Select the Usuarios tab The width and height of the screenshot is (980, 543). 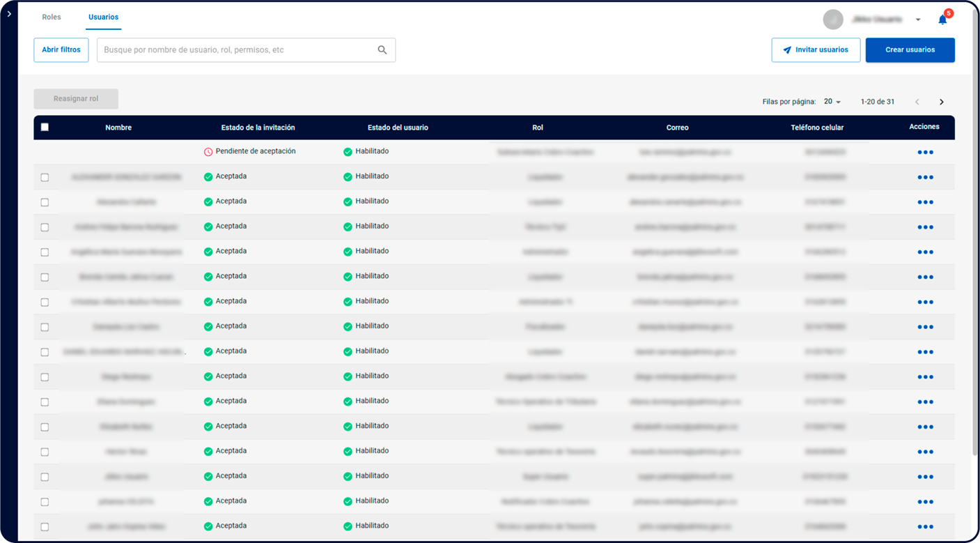[x=103, y=17]
